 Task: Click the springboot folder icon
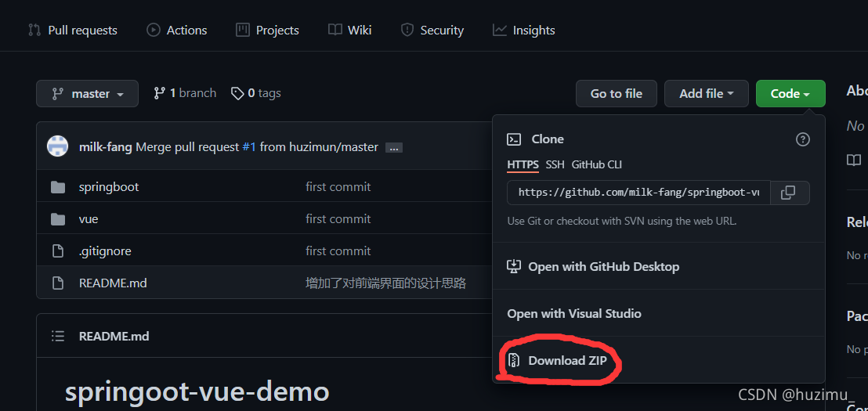coord(57,187)
